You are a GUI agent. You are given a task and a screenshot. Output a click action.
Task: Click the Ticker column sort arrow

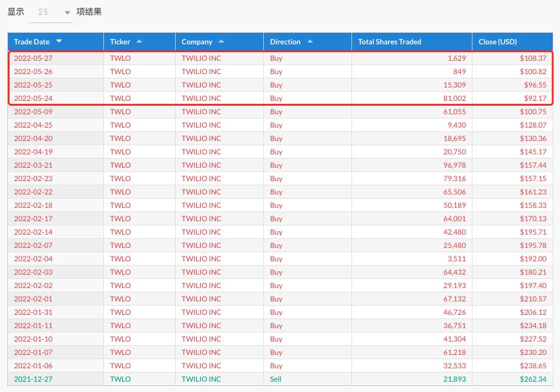[x=139, y=41]
